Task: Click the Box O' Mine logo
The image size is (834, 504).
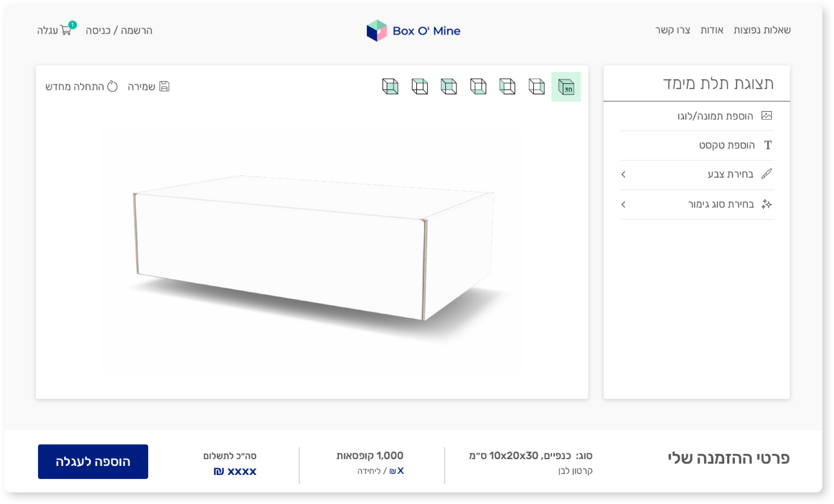Action: click(413, 30)
